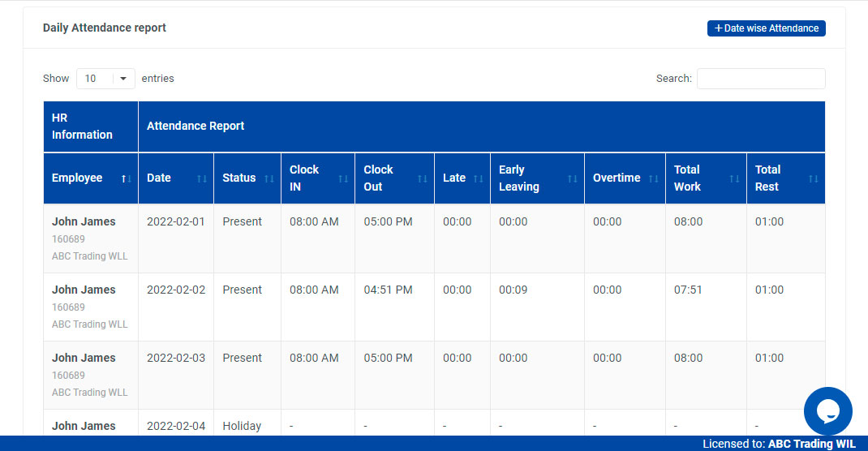Click the Late column sort arrows
Viewport: 868px width, 451px height.
[x=478, y=178]
